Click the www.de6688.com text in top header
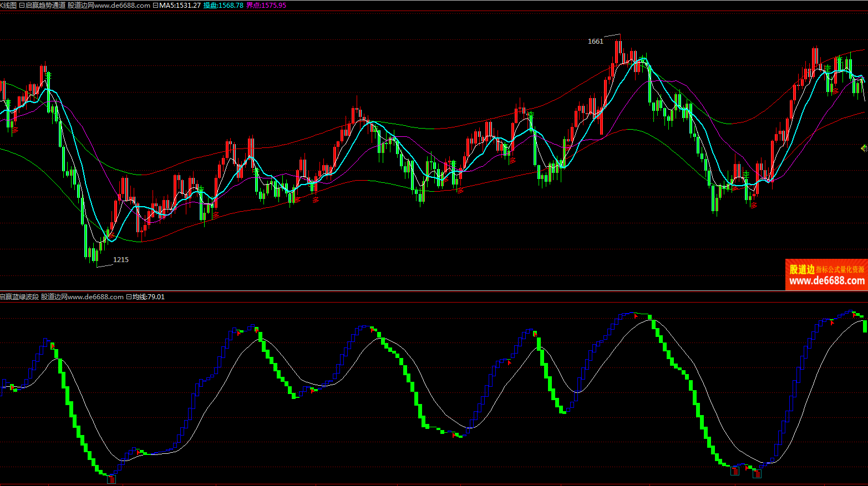Screen dimensions: 868x486 [122, 6]
